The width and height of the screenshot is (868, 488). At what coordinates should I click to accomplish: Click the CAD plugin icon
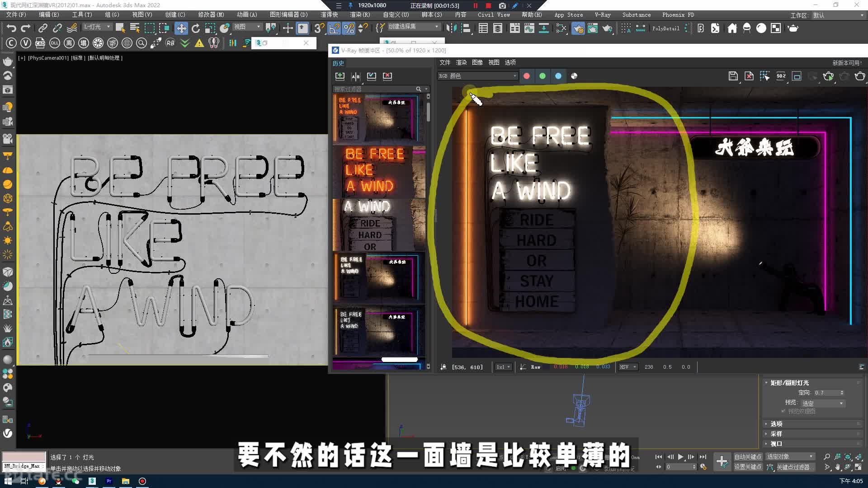click(x=40, y=43)
